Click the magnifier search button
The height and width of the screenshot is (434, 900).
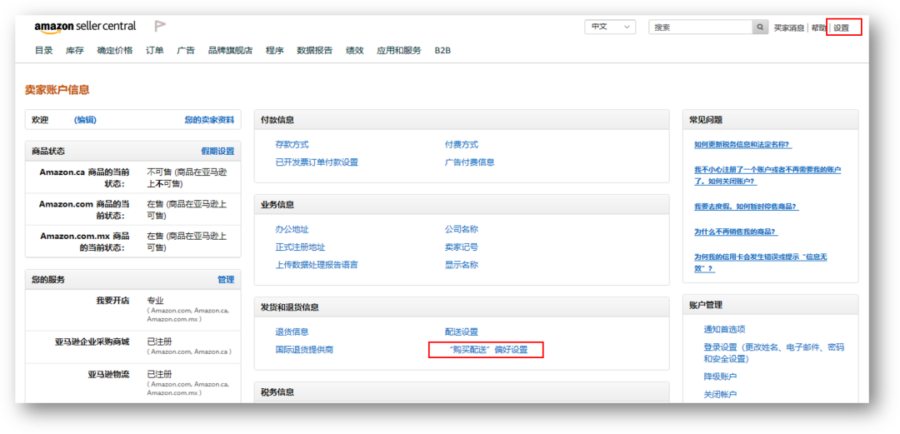coord(760,27)
